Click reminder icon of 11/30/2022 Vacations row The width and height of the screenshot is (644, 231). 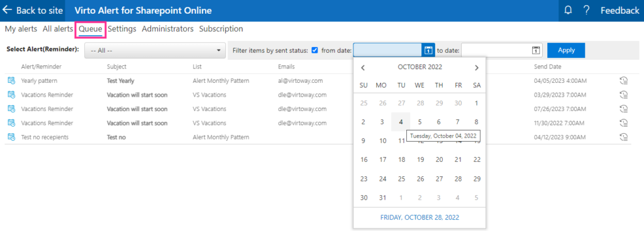[x=11, y=123]
